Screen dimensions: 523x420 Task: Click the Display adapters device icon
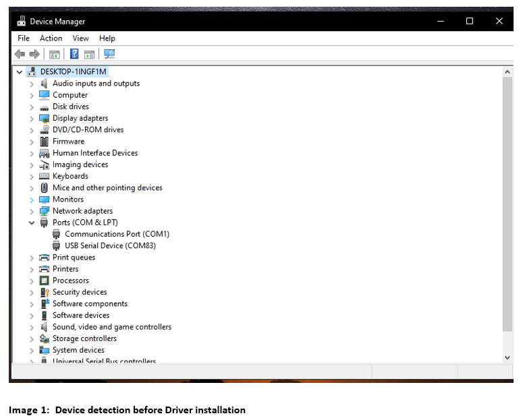45,118
